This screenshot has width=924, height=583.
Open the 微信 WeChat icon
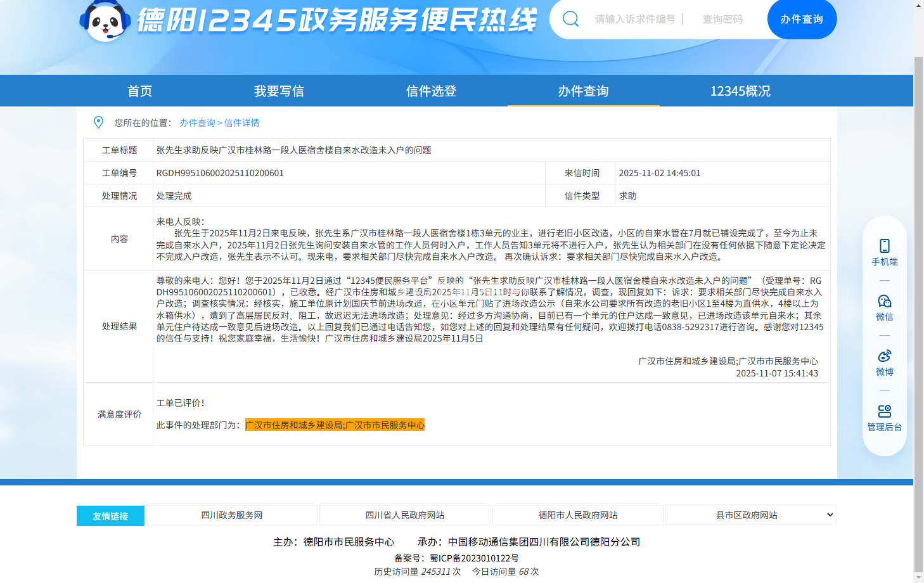(884, 301)
